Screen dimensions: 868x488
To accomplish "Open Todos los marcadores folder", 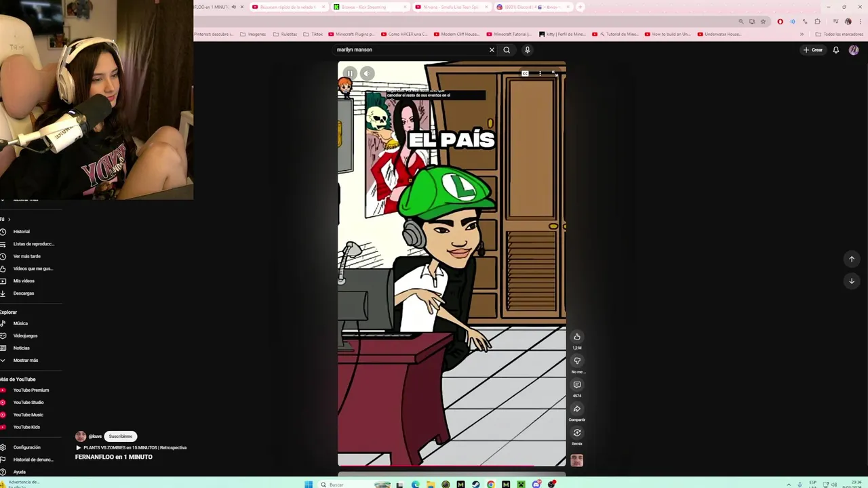I will click(x=840, y=34).
